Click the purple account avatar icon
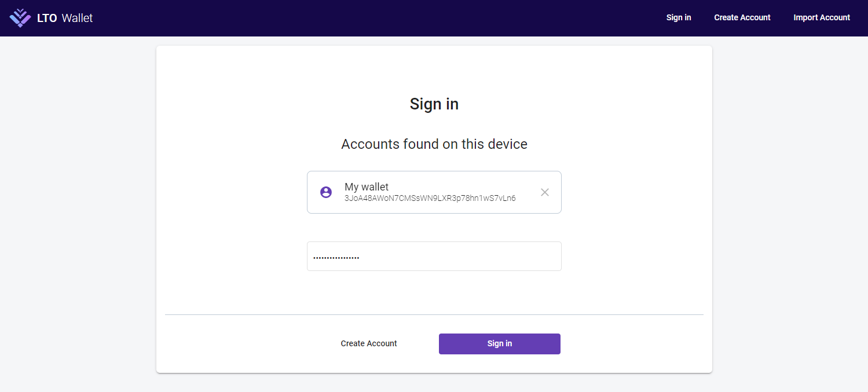Screen dimensions: 868x392 [326, 192]
